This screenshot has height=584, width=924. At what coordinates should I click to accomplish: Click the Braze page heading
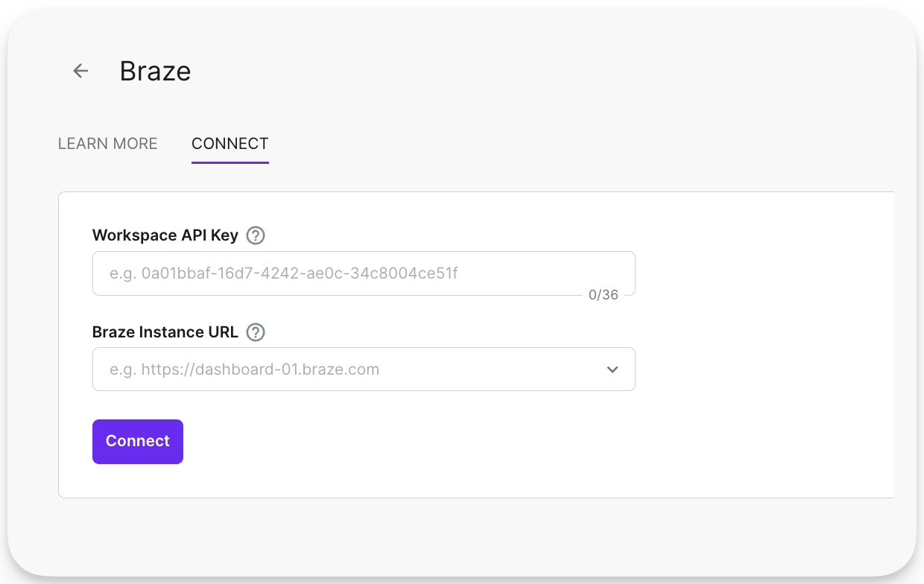point(155,70)
